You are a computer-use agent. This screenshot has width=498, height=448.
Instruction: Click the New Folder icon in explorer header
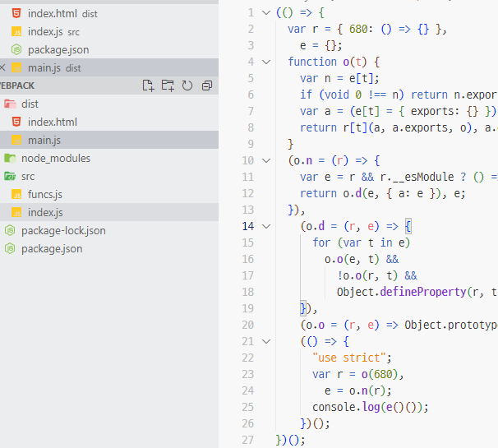pyautogui.click(x=168, y=85)
